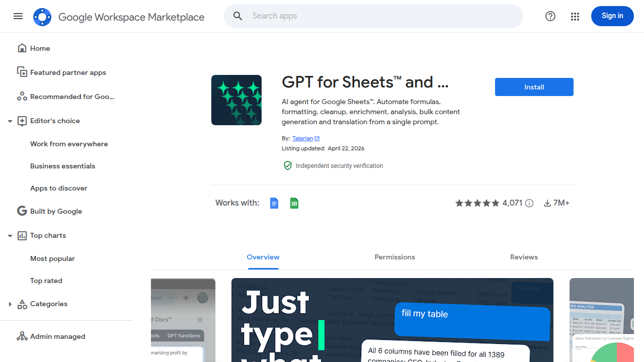Open the GPT functions screenshot on left
This screenshot has height=362, width=644.
pos(183,320)
